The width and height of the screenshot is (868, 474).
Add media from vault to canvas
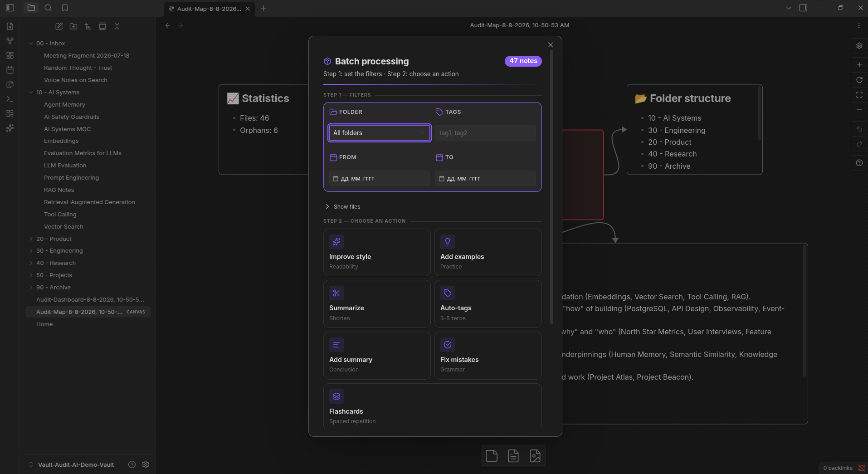pyautogui.click(x=535, y=456)
